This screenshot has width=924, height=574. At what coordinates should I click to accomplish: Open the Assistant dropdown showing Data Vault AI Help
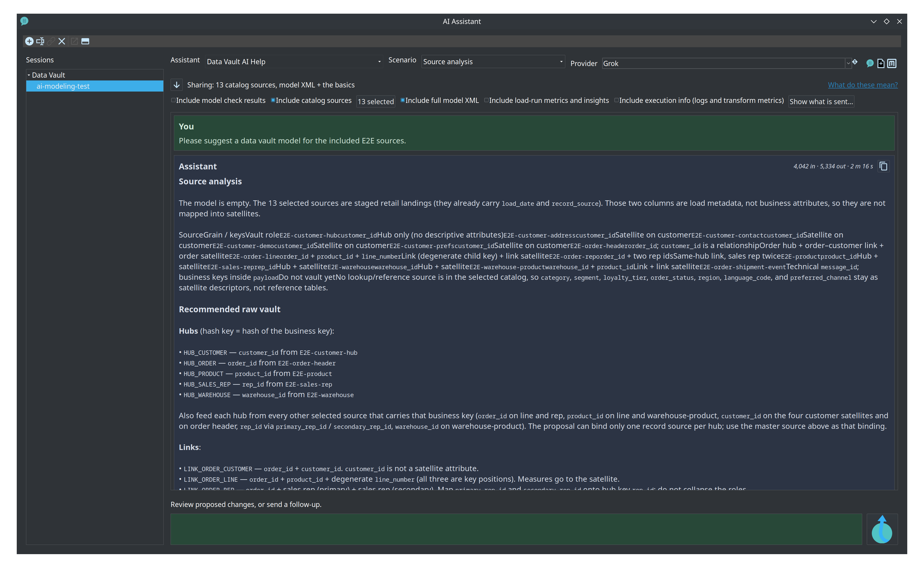pyautogui.click(x=293, y=62)
